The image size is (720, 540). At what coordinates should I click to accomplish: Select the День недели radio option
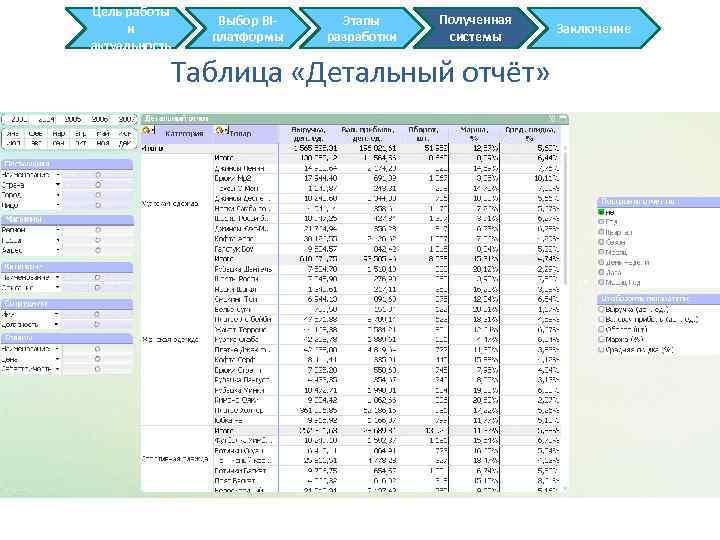[601, 262]
